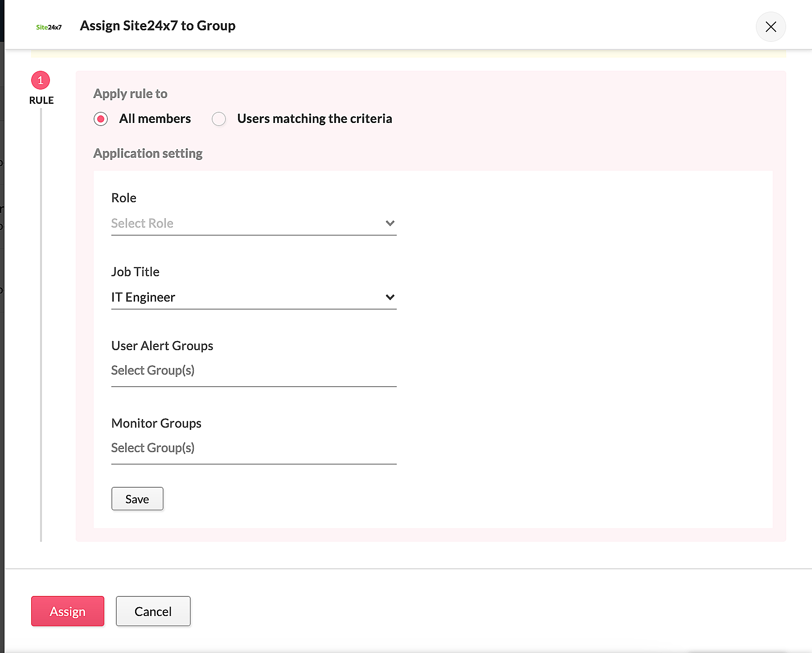Click the chevron arrow of Job Title dropdown
The height and width of the screenshot is (653, 812).
coord(390,297)
